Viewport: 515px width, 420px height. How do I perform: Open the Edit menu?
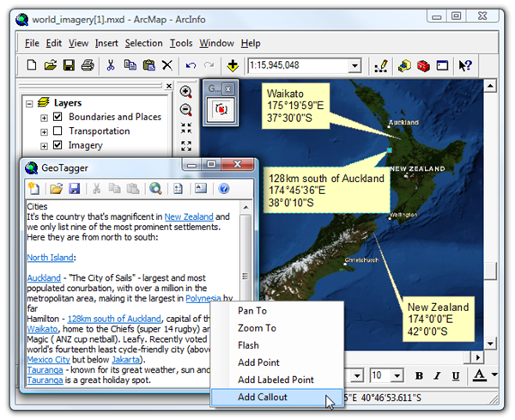[x=53, y=43]
